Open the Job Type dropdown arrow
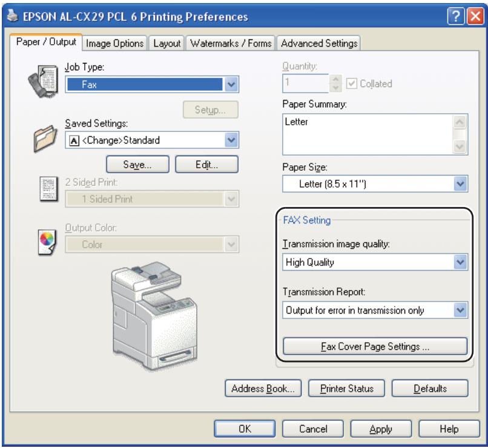Screen dimensions: 488x448 pos(231,84)
